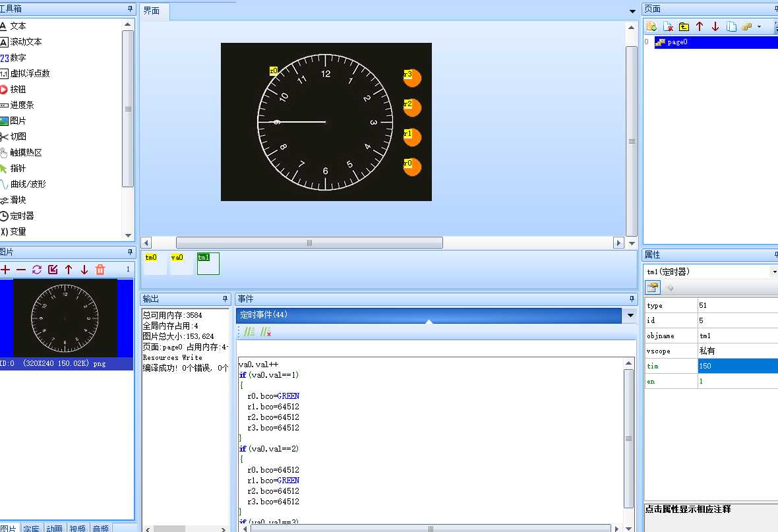Select the 按钮 button component
Image resolution: width=778 pixels, height=532 pixels.
pyautogui.click(x=13, y=90)
